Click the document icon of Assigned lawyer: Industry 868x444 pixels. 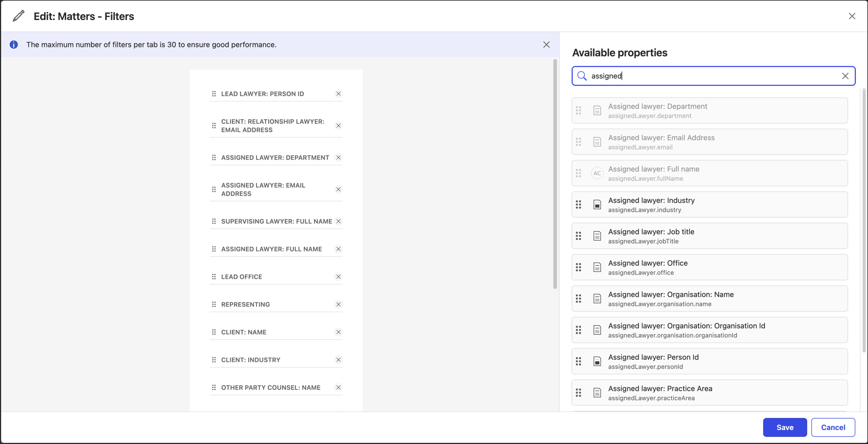click(597, 204)
